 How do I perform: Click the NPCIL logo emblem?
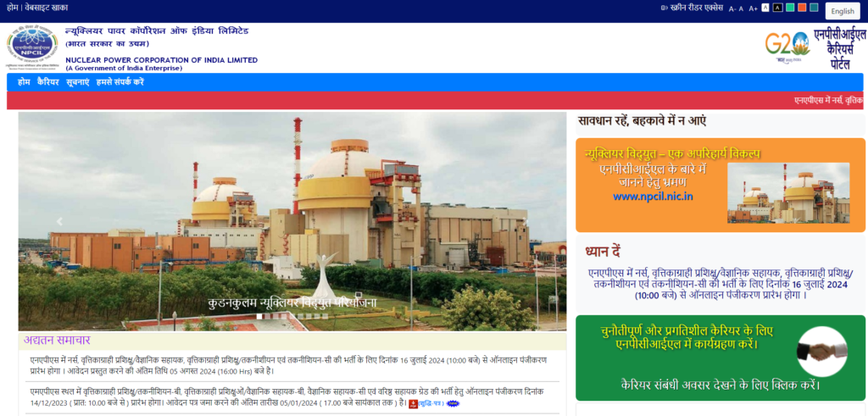pyautogui.click(x=32, y=47)
